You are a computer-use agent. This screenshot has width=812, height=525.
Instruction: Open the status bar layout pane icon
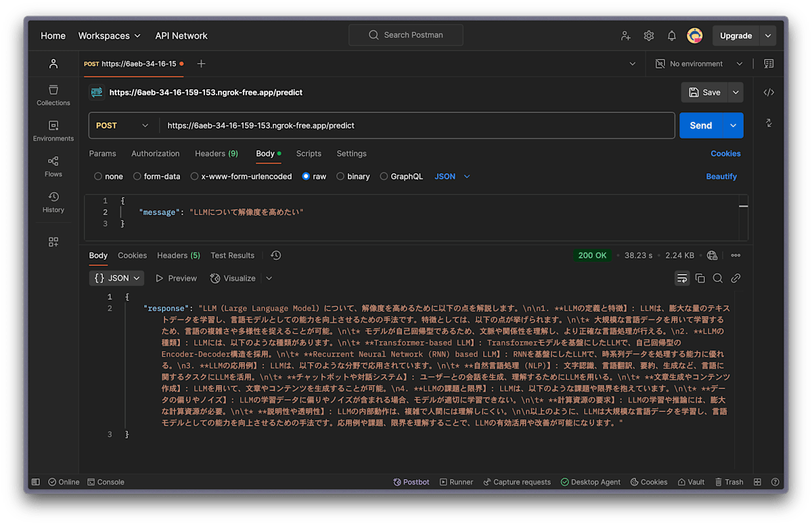point(758,482)
